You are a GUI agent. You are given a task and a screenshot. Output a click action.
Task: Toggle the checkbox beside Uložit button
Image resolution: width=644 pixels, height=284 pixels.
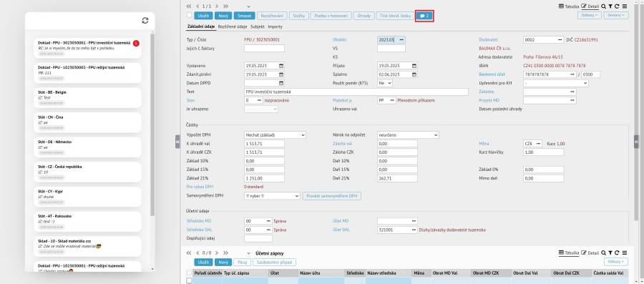point(189,16)
